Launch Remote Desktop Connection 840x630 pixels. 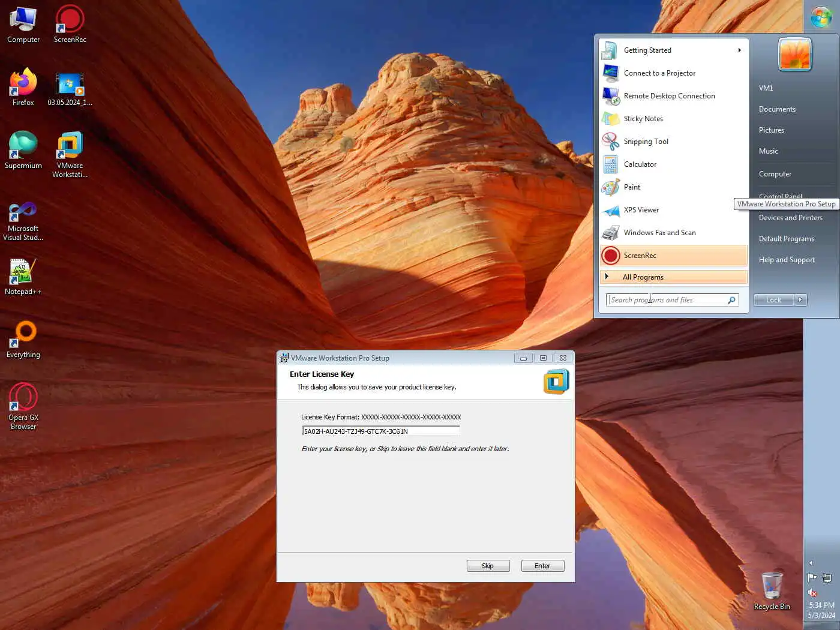click(x=673, y=96)
